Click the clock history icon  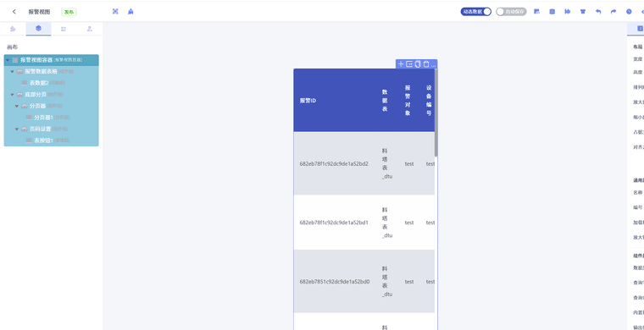[x=629, y=12]
